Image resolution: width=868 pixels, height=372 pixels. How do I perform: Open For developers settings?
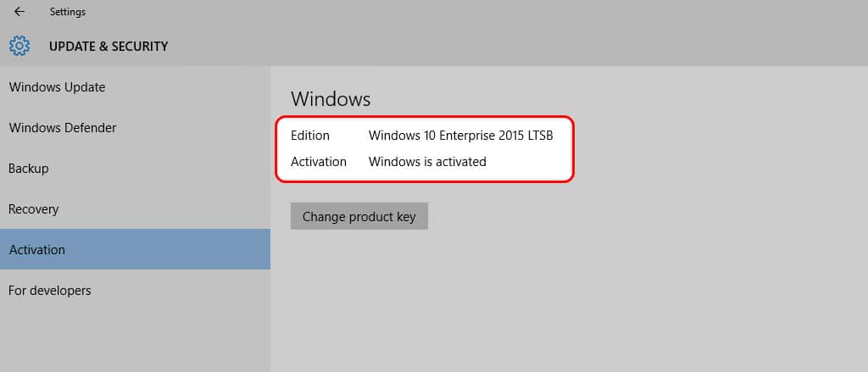click(135, 290)
